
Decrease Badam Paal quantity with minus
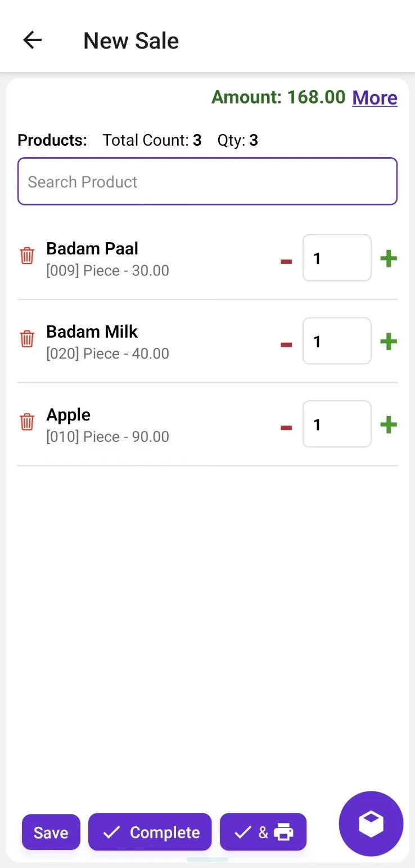286,261
